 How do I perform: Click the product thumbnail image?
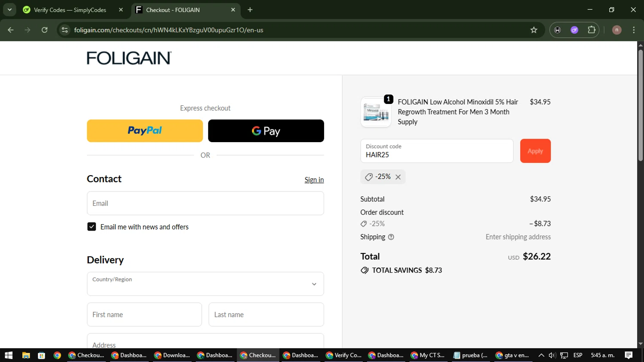coord(376,112)
